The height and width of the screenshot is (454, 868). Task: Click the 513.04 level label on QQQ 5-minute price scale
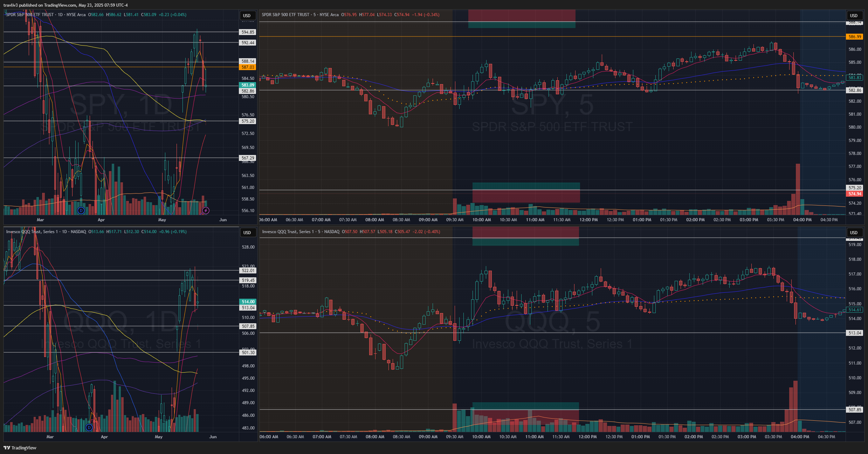855,333
